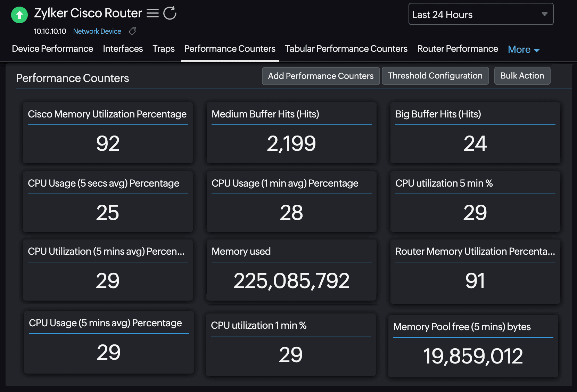The height and width of the screenshot is (392, 577).
Task: Click the Bulk Action button
Action: (x=522, y=76)
